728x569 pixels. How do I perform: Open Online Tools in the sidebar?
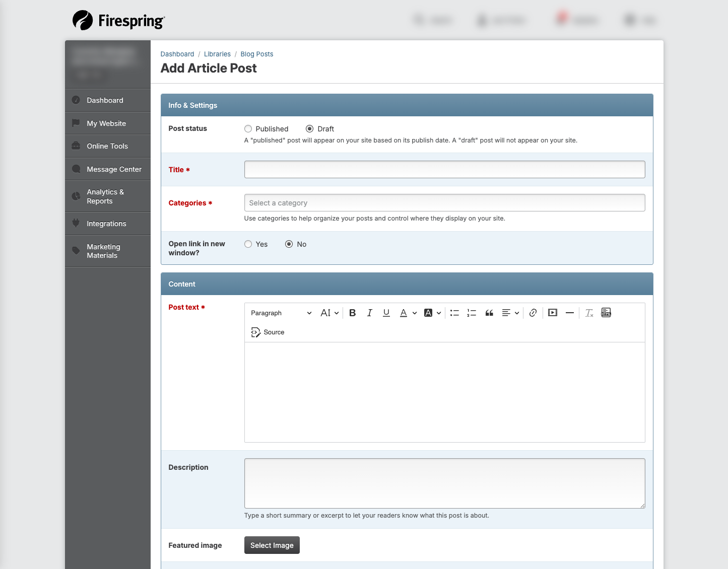pyautogui.click(x=108, y=146)
